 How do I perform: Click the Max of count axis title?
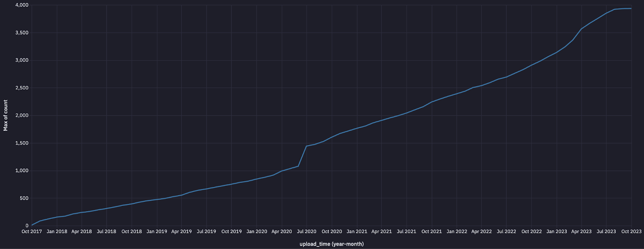point(6,116)
